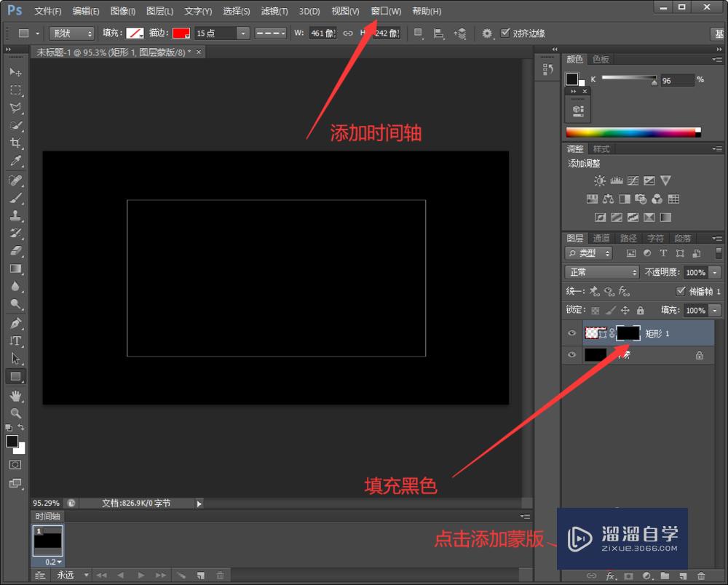Select the Pen tool
728x585 pixels.
coord(15,323)
